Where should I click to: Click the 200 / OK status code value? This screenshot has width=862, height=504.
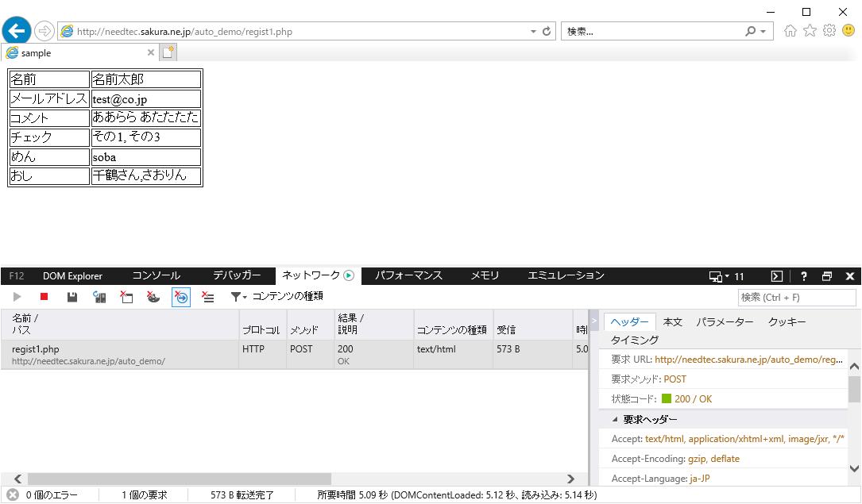pos(693,399)
